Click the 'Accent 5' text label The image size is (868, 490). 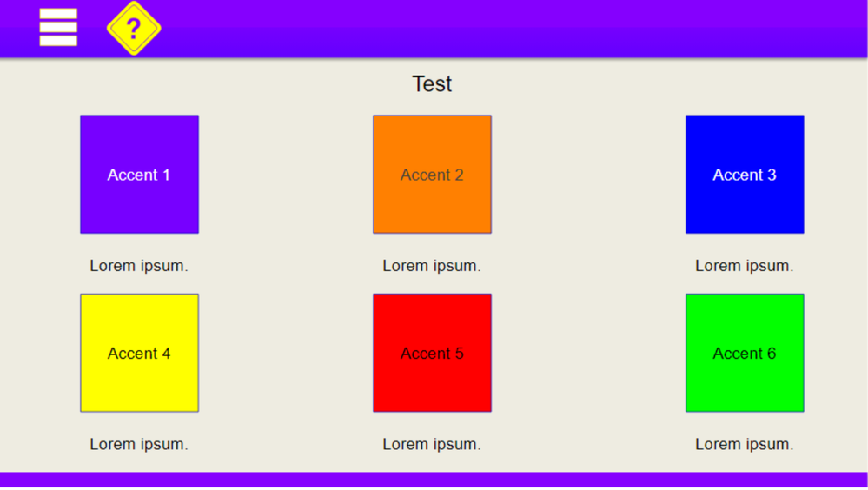click(x=432, y=354)
